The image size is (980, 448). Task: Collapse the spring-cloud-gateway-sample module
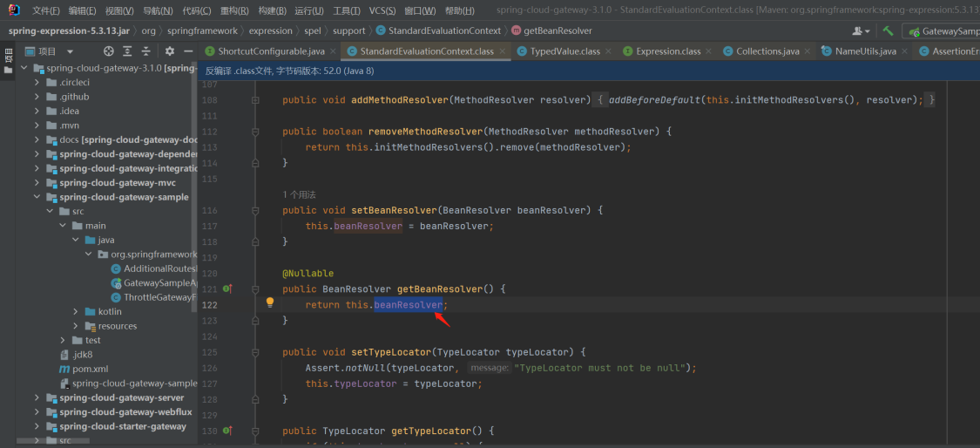(37, 197)
